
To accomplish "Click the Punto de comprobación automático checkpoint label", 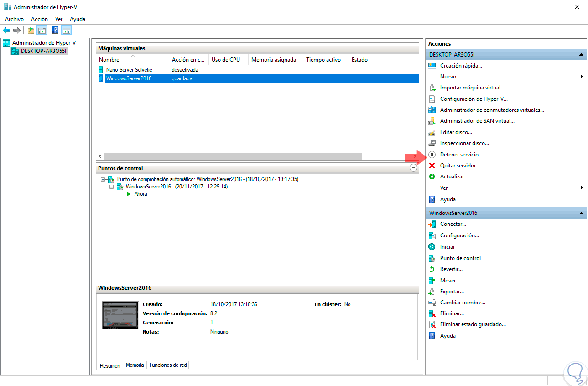I will point(208,179).
